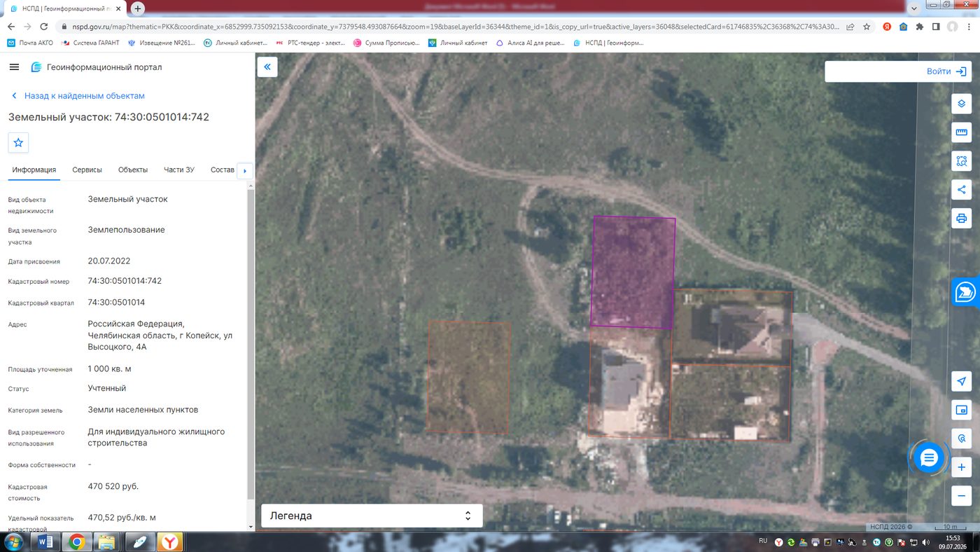
Task: Collapse the side panel with the double arrow
Action: (x=267, y=67)
